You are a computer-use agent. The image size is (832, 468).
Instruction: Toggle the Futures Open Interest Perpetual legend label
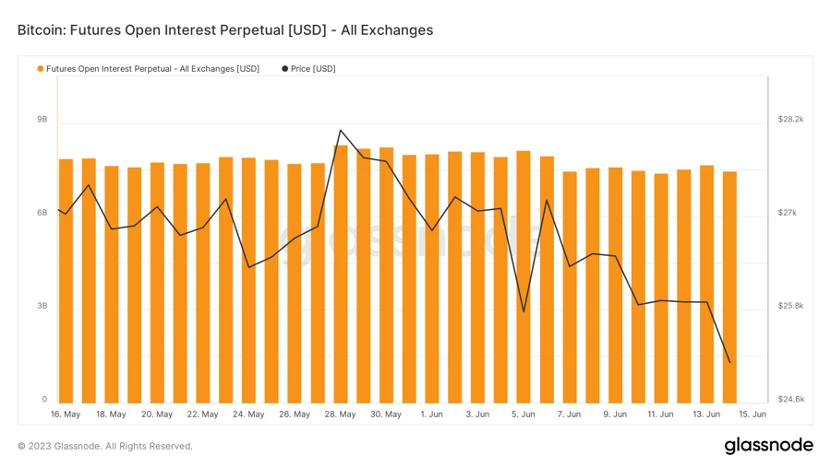(x=153, y=69)
